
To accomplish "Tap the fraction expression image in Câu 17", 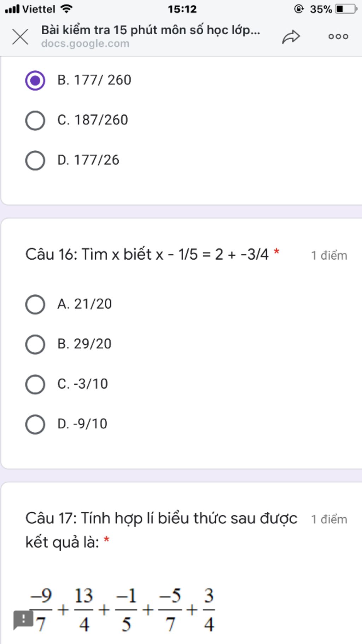I will [122, 610].
